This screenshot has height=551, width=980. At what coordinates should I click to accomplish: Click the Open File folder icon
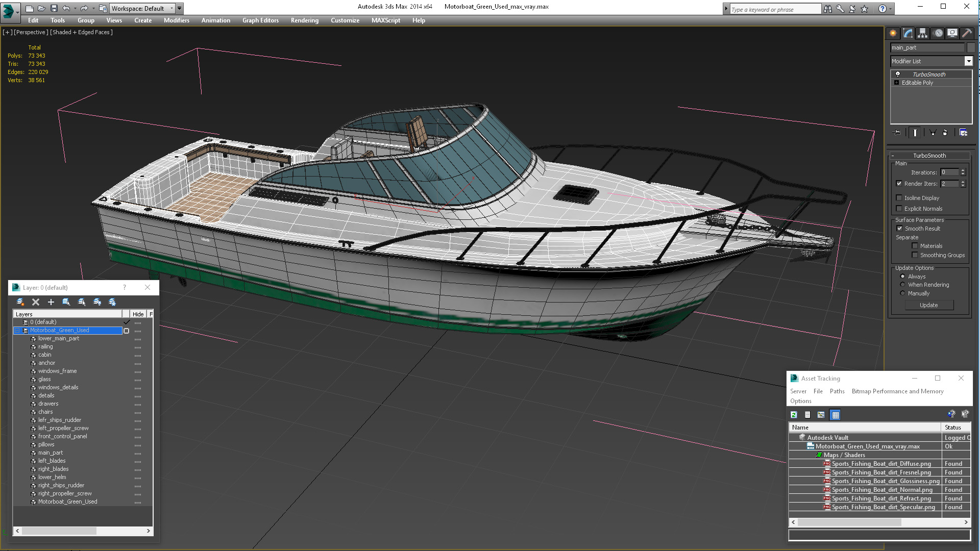point(42,8)
